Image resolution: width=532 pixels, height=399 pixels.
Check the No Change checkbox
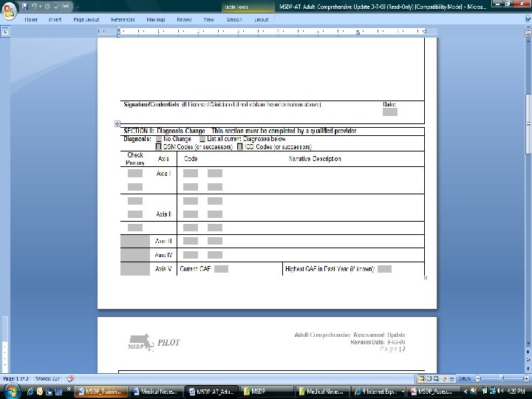(158, 139)
